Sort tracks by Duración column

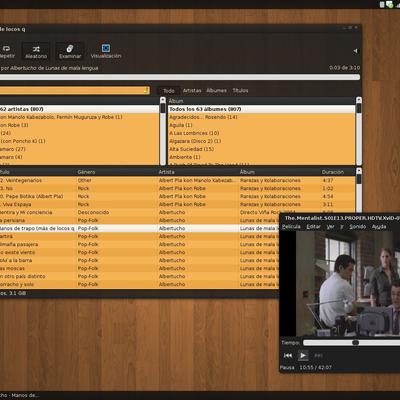pos(337,172)
